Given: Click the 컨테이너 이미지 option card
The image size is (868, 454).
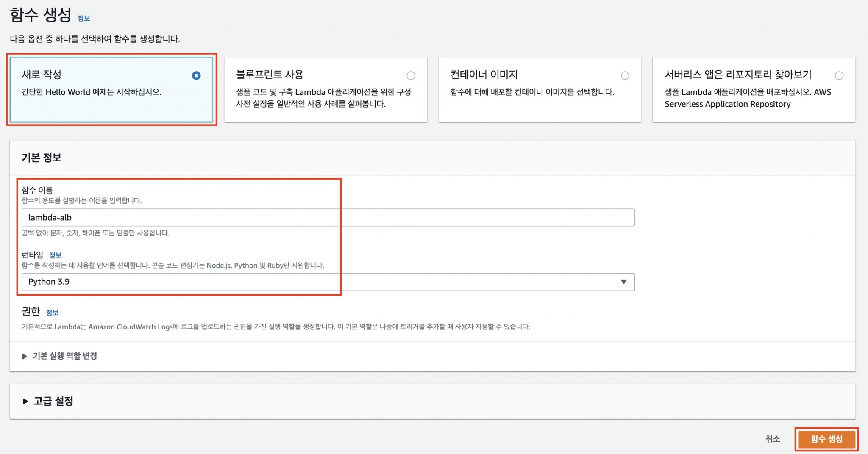Looking at the screenshot, I should (x=540, y=89).
